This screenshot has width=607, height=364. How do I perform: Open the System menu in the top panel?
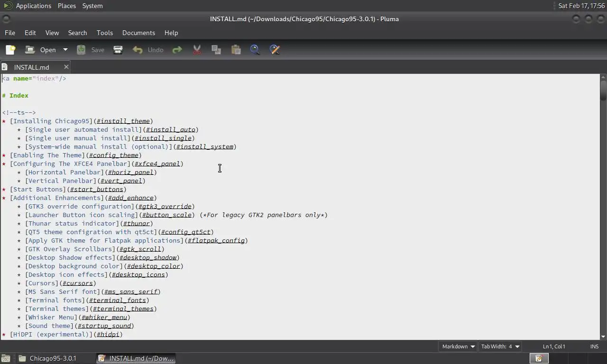[x=92, y=6]
